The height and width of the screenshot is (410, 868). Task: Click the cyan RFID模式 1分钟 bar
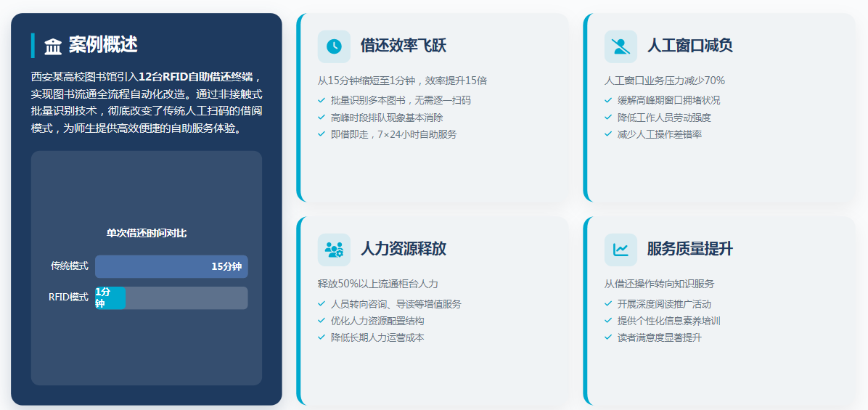tap(110, 298)
